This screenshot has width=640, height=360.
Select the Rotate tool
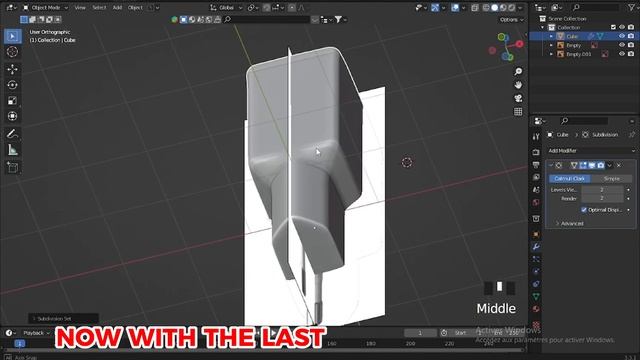tap(12, 85)
